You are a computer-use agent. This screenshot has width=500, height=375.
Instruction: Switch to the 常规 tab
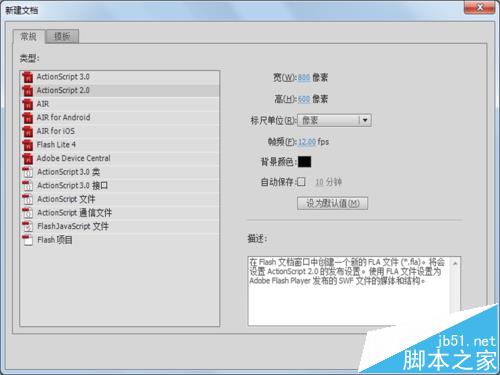pos(28,36)
